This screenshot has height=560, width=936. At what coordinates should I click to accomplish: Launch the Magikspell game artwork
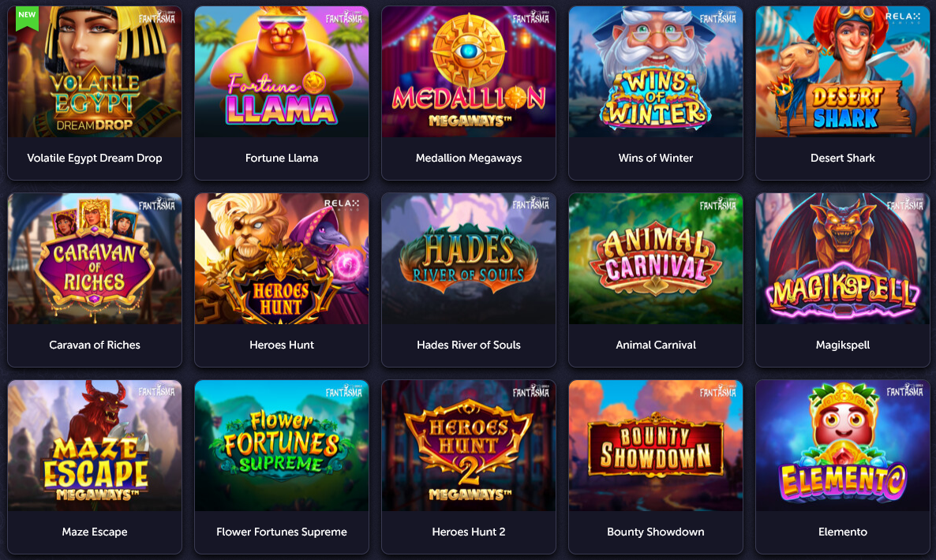(x=842, y=259)
